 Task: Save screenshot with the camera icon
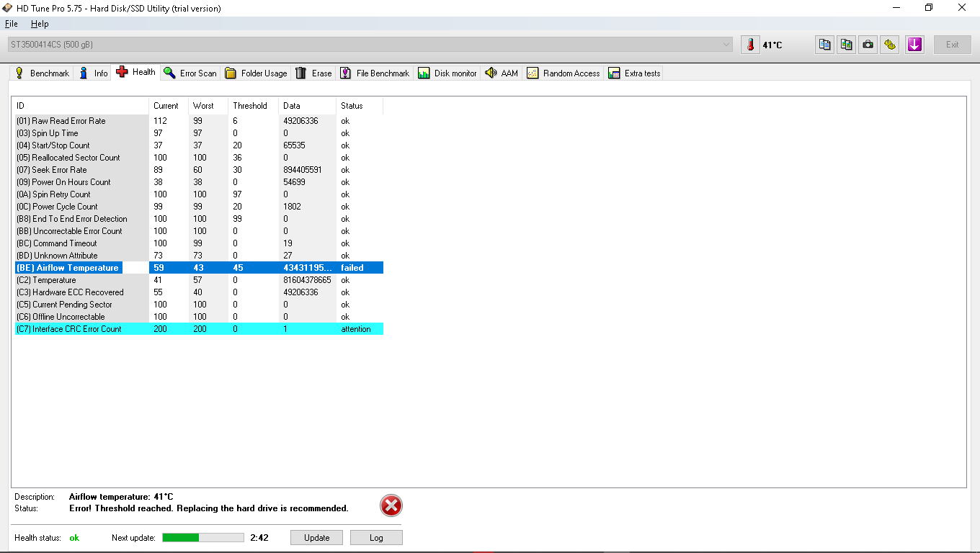[x=868, y=45]
